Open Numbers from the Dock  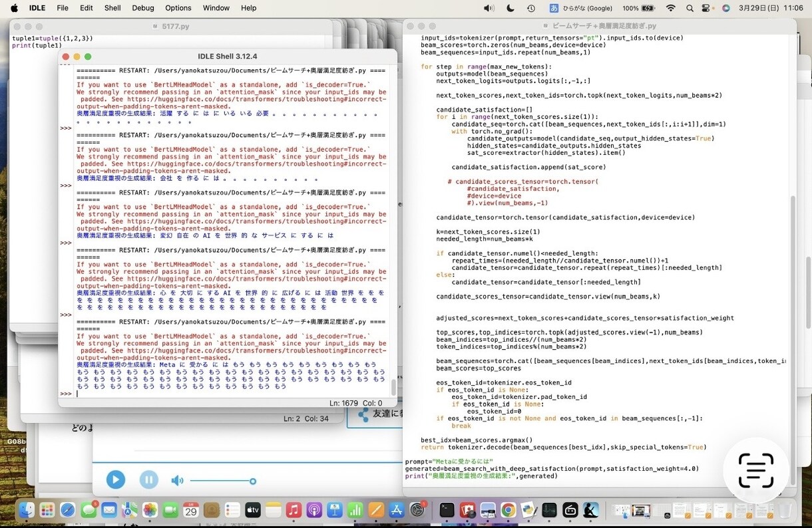click(x=355, y=510)
